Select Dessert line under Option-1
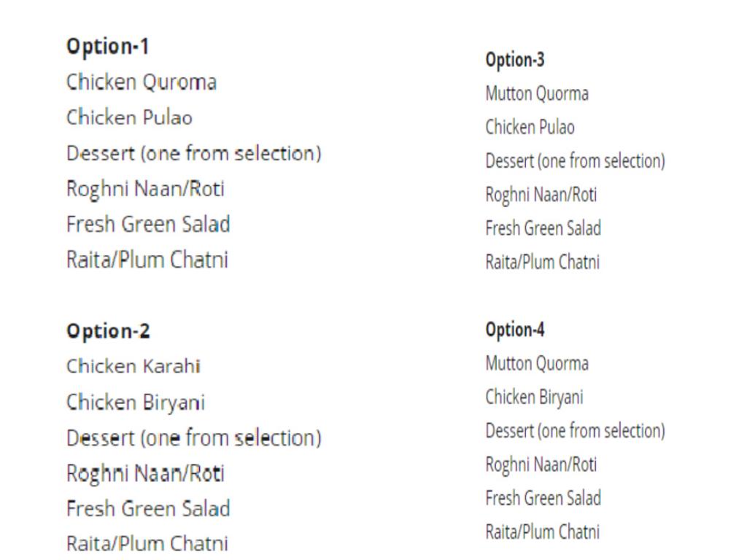 (194, 154)
